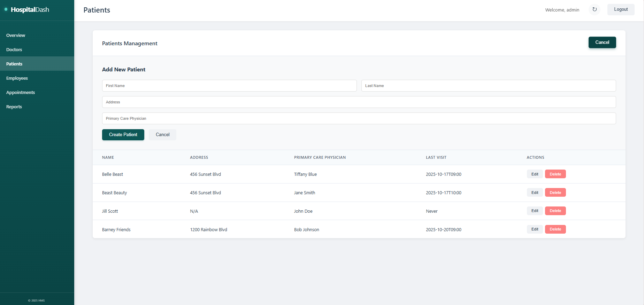The height and width of the screenshot is (305, 644).
Task: Click the physician name John Doe
Action: (x=303, y=211)
